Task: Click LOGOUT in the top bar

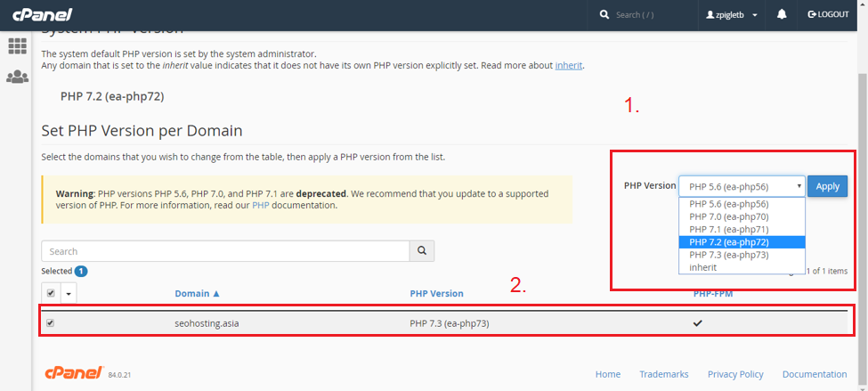Action: click(x=828, y=15)
